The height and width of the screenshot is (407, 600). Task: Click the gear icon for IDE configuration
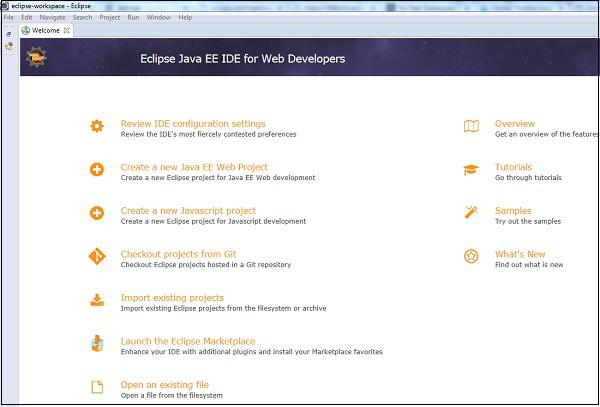[97, 126]
